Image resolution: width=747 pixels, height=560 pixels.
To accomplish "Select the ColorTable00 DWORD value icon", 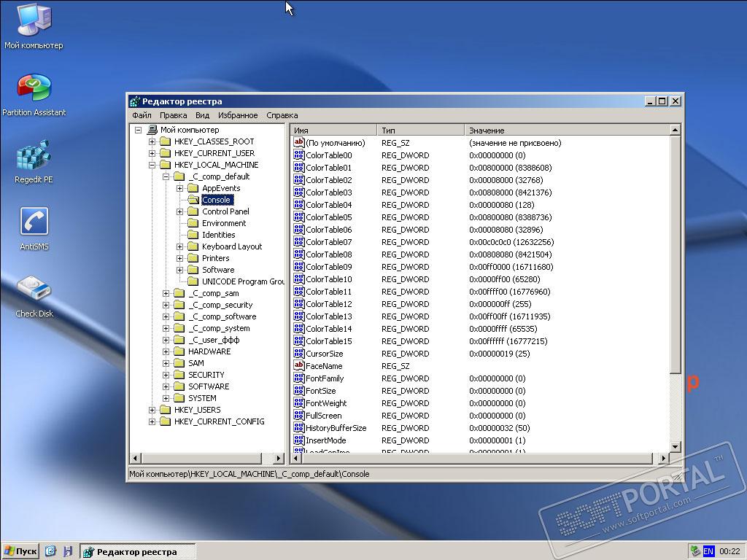I will point(298,155).
